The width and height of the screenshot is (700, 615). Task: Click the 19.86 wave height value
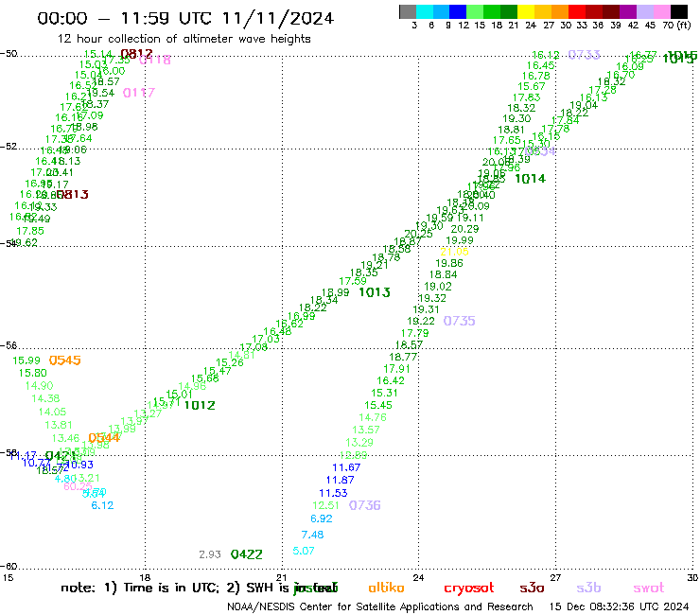449,264
